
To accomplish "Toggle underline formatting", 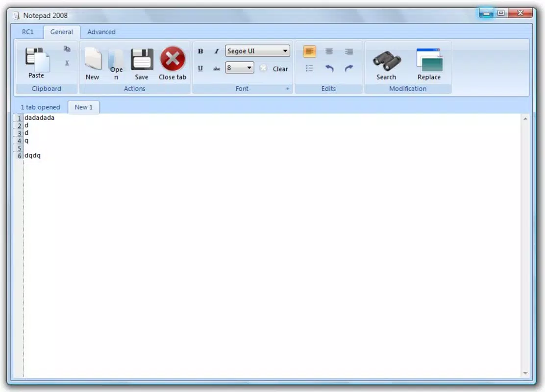I will [x=200, y=68].
